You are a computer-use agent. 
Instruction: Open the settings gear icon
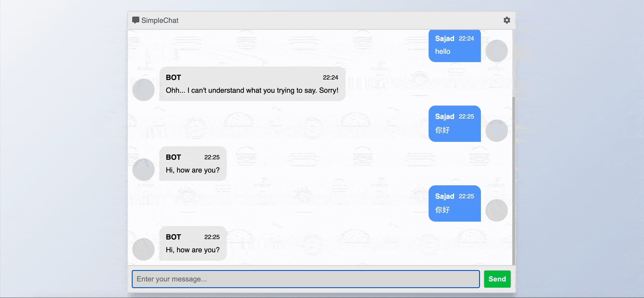tap(506, 20)
